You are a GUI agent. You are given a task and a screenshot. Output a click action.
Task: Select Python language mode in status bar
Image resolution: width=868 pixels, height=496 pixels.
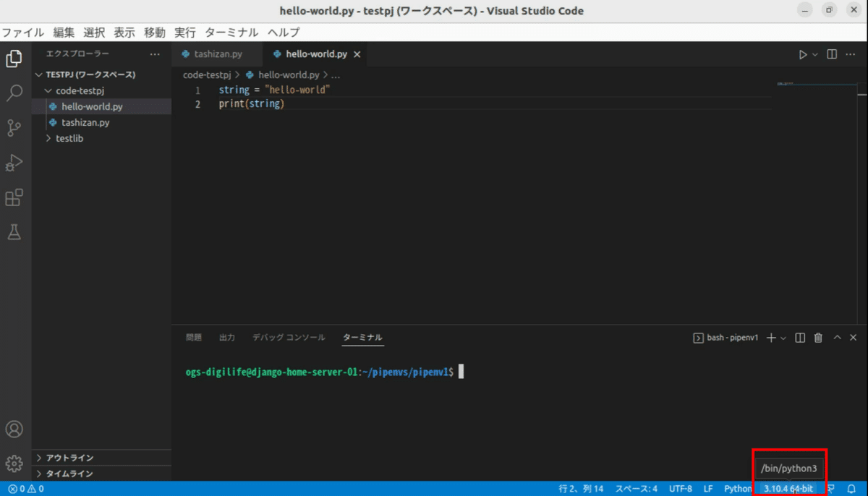(x=738, y=489)
